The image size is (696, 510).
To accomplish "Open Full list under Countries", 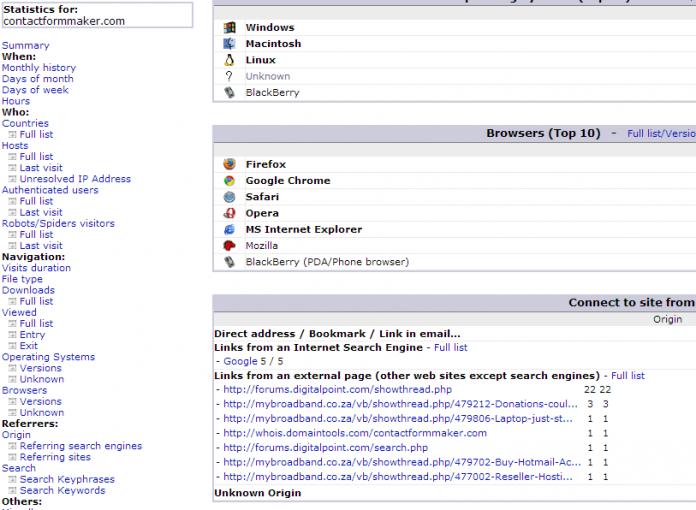I will click(x=36, y=134).
